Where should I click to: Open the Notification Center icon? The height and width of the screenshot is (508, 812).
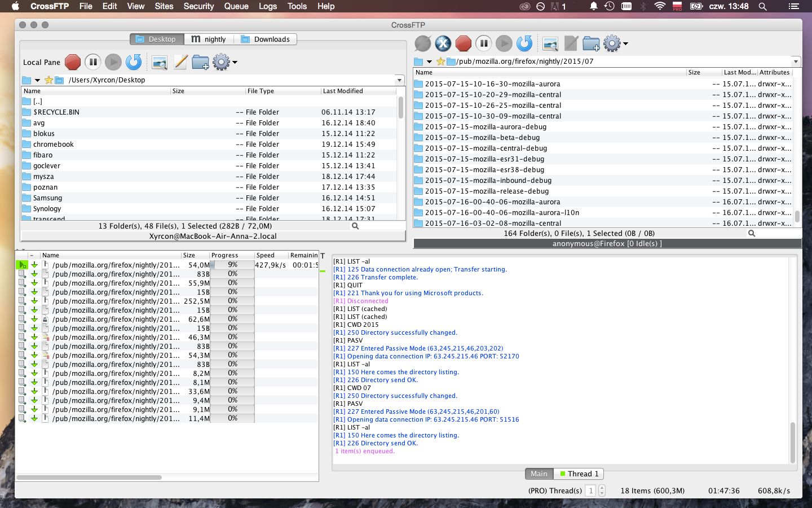pyautogui.click(x=794, y=6)
